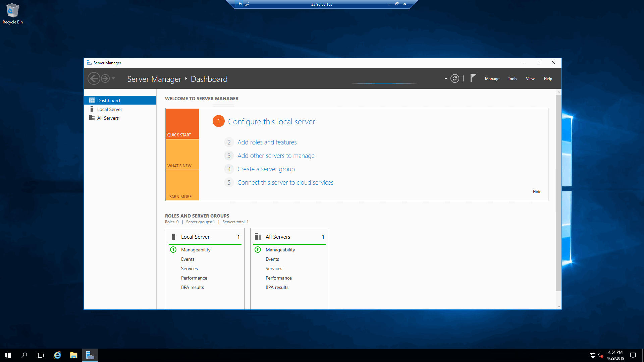Open the Action Center notifications icon
644x362 pixels.
point(633,355)
